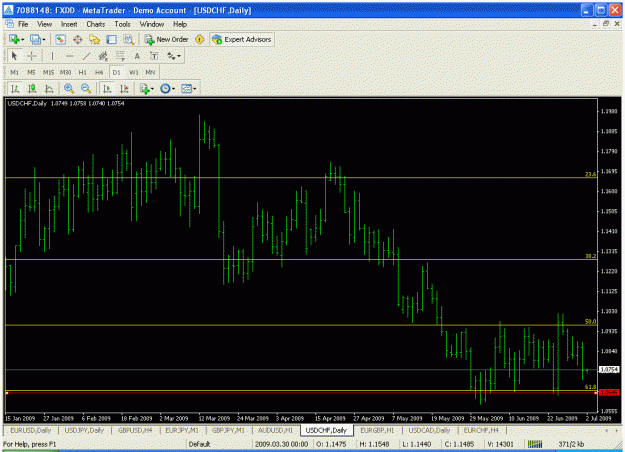625x452 pixels.
Task: Switch to the AUDUSD,H1 chart tab
Action: (275, 430)
